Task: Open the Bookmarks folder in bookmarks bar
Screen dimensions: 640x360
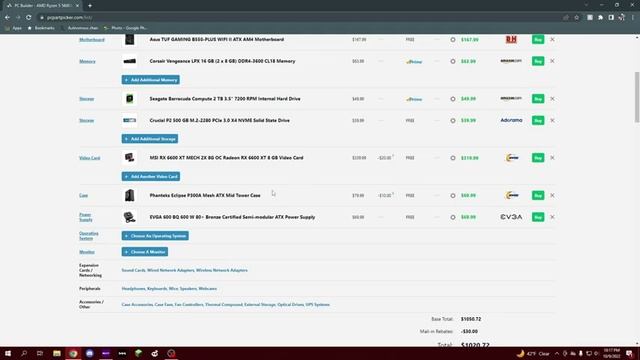Action: 41,28
